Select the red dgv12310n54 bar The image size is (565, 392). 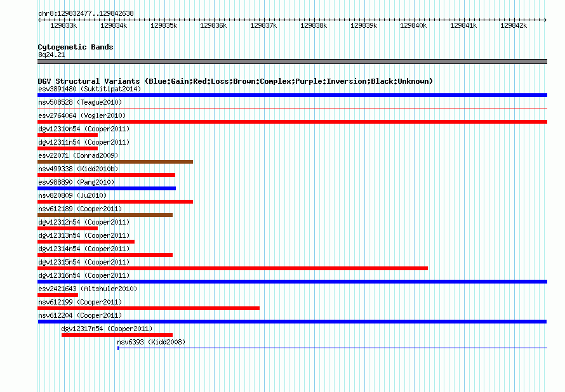tap(67, 135)
